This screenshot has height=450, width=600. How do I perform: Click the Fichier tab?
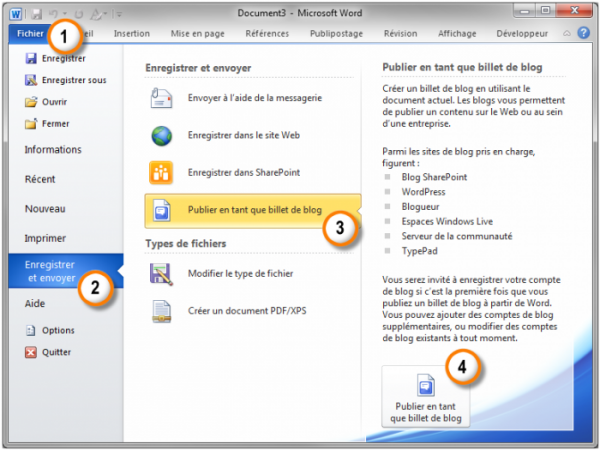coord(30,34)
